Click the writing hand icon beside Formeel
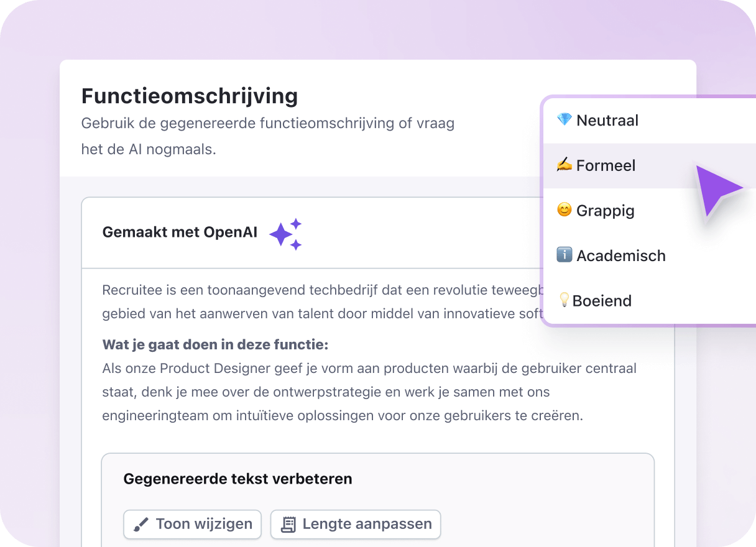 563,165
